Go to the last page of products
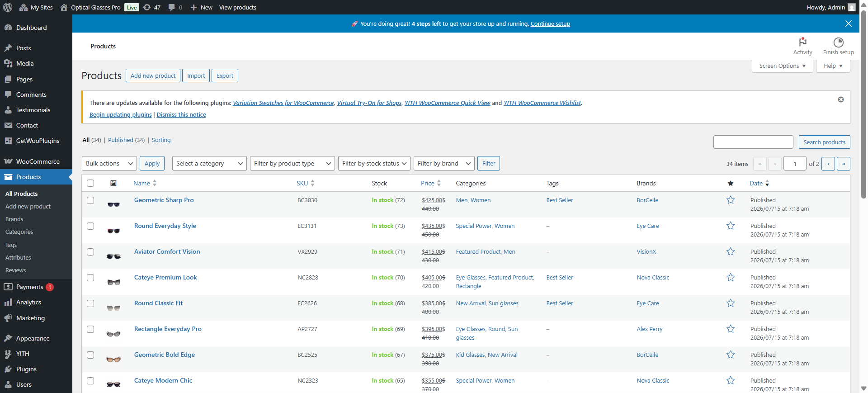 (x=844, y=164)
